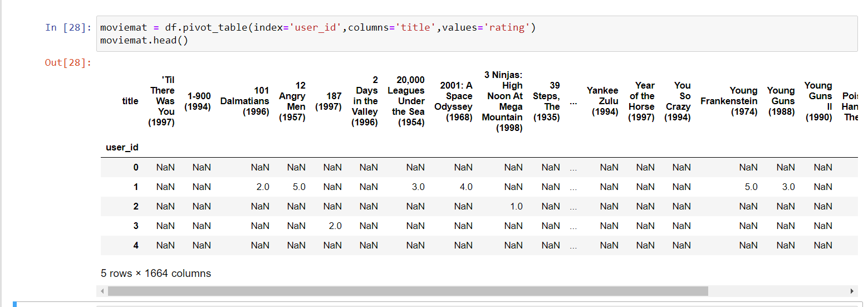Select the 2001: A Space Odyssey header
The height and width of the screenshot is (307, 868).
[454, 101]
